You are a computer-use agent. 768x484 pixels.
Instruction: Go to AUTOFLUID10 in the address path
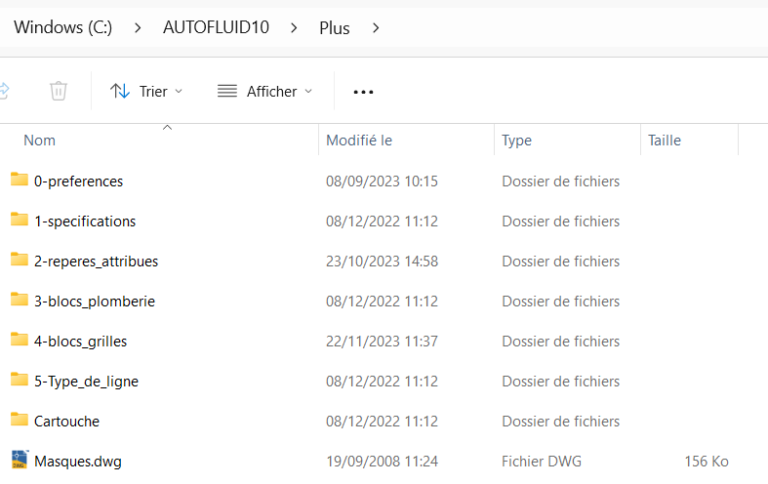(x=216, y=28)
